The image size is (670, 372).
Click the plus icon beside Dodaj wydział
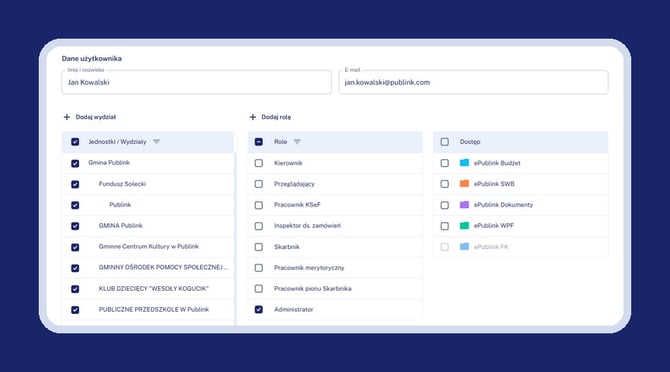click(x=67, y=117)
